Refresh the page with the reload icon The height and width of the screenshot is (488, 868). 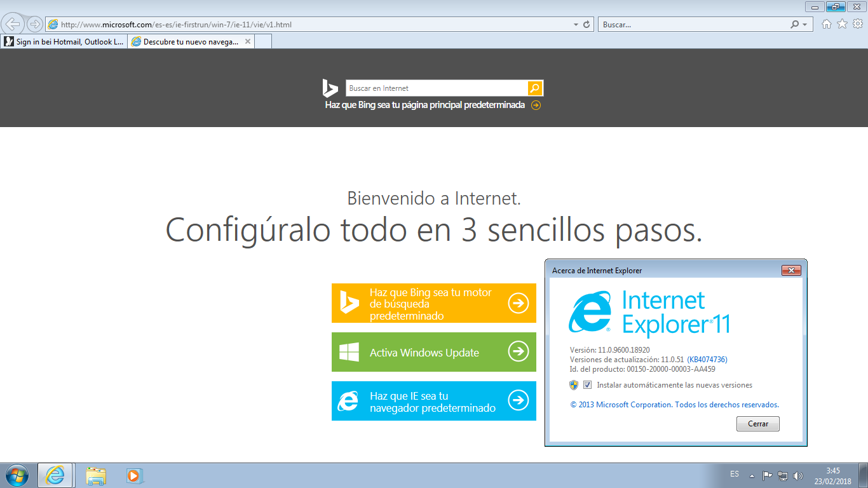coord(587,25)
